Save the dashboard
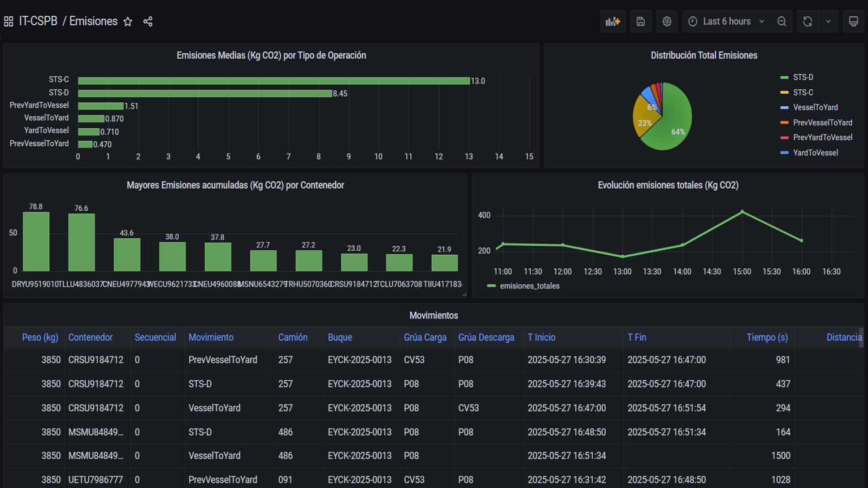 [x=640, y=21]
